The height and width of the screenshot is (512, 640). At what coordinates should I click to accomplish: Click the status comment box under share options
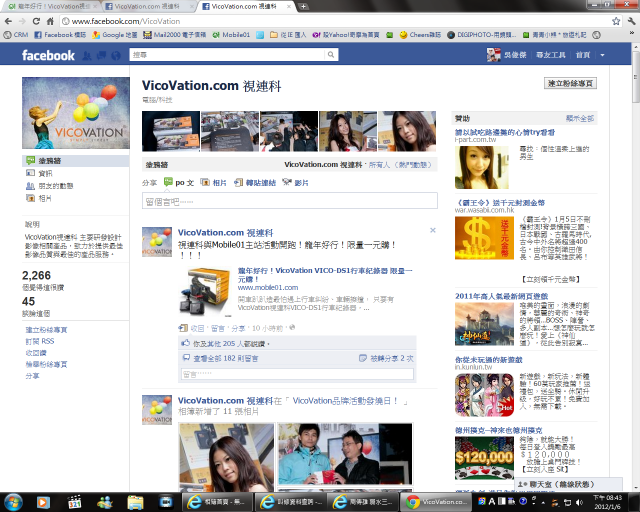pyautogui.click(x=290, y=201)
